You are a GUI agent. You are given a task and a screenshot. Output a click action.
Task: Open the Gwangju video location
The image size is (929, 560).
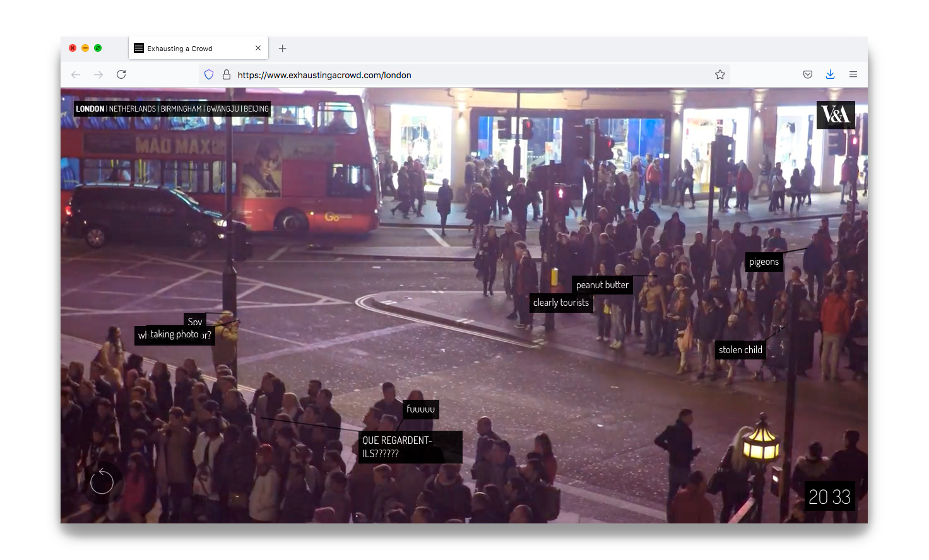223,109
